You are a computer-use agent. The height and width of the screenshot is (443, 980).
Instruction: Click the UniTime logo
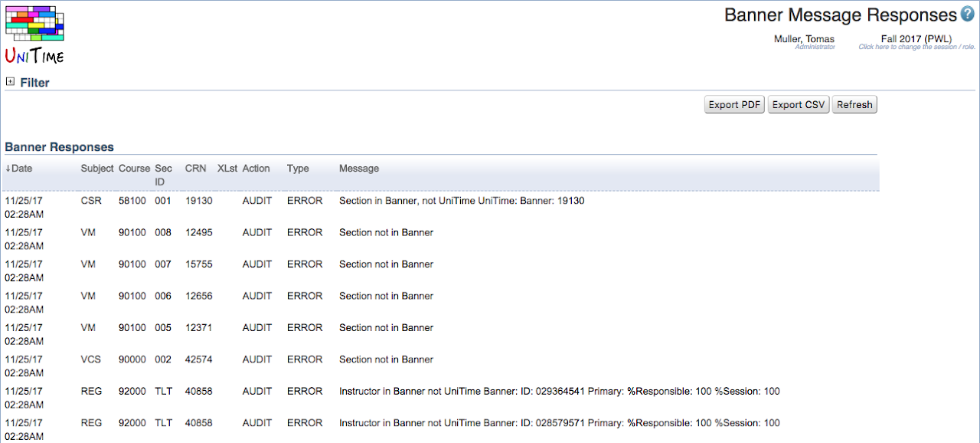34,35
